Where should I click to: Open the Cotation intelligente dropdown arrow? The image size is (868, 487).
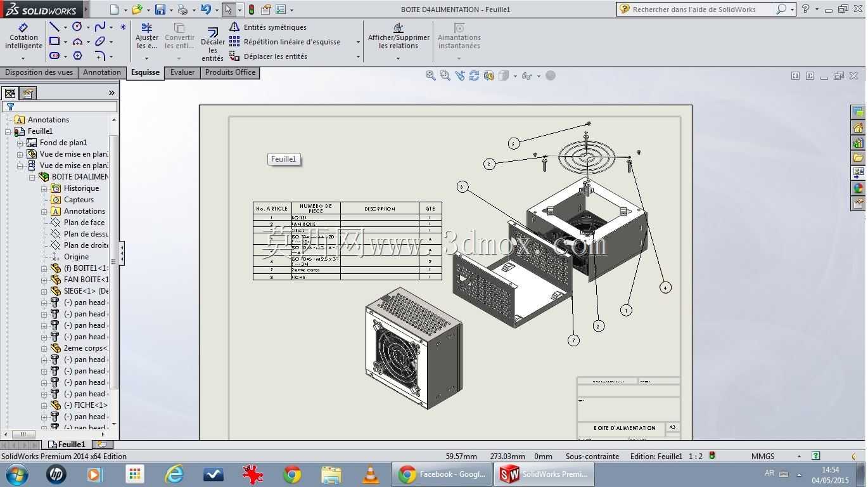23,58
